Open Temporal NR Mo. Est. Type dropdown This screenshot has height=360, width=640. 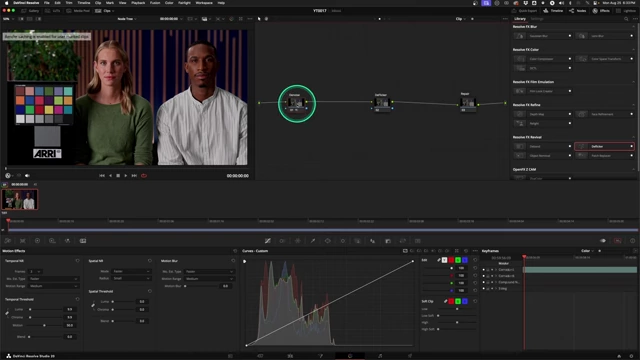click(53, 279)
